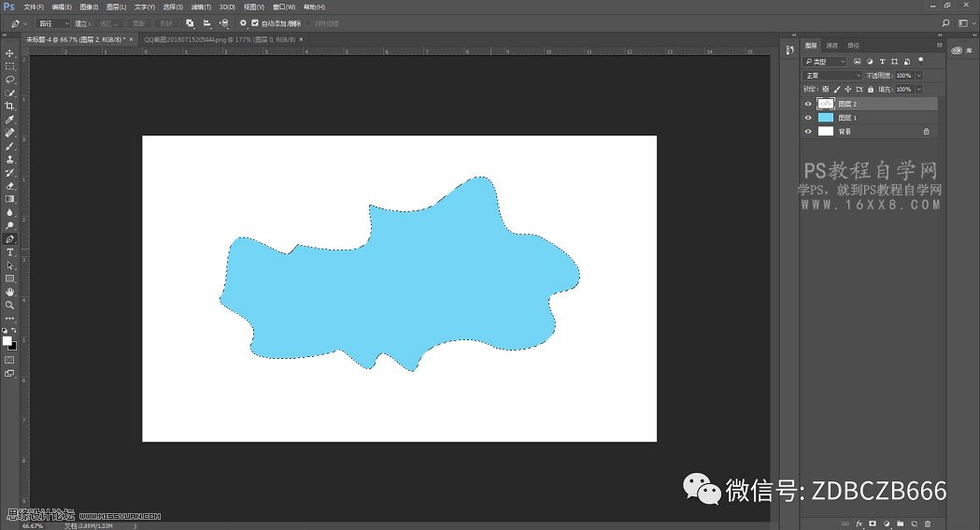Turn layer filtering on or off
The image size is (980, 530).
(x=920, y=61)
